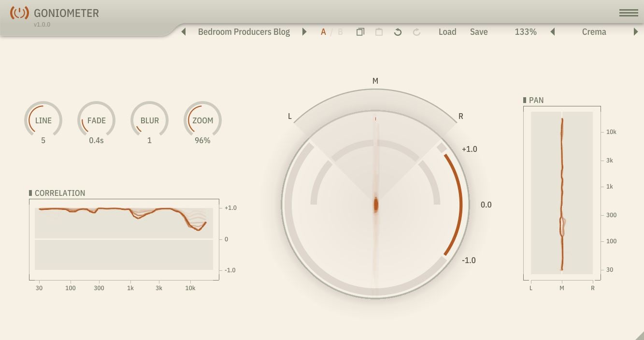Click the paste state icon

click(x=379, y=32)
